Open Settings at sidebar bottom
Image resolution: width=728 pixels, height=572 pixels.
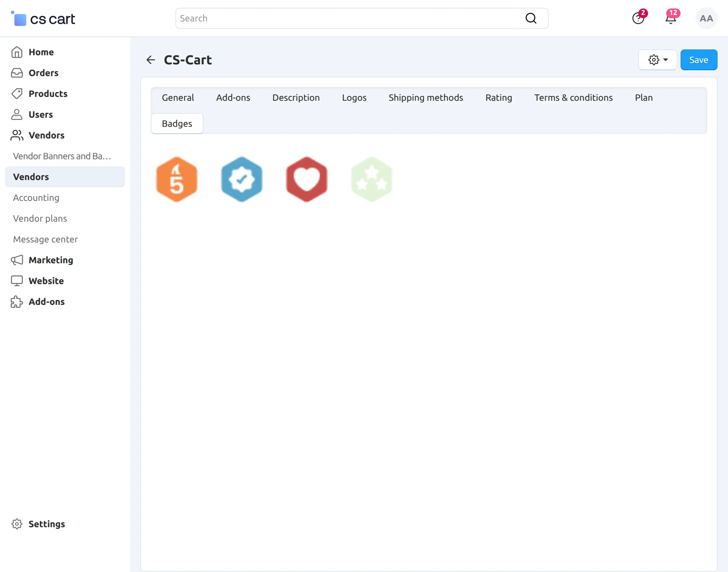click(46, 524)
